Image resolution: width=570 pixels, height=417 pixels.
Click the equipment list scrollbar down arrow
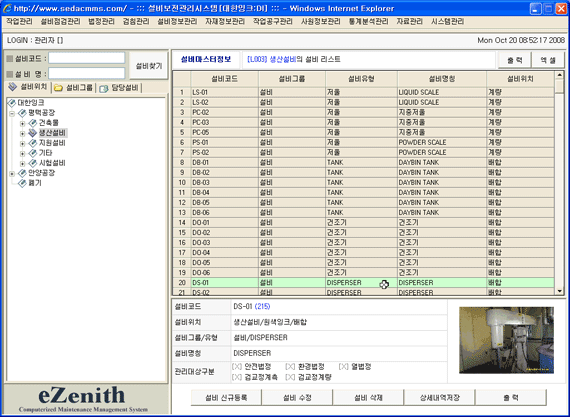[559, 291]
